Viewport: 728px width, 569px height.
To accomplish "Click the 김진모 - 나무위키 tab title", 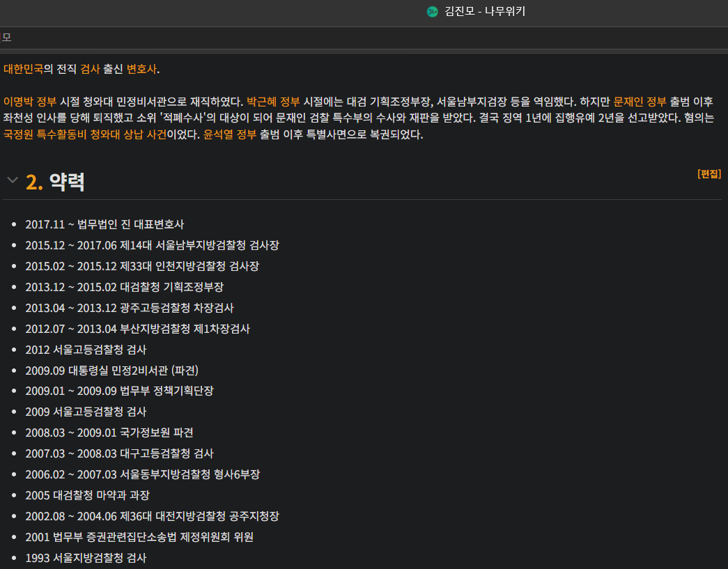I will 485,12.
